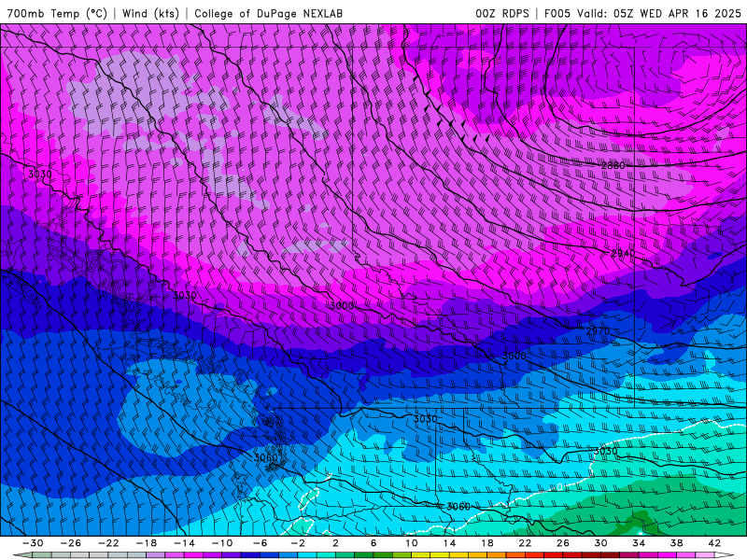Click the 6 value on the temperature scale
Image resolution: width=747 pixels, height=560 pixels.
[373, 543]
